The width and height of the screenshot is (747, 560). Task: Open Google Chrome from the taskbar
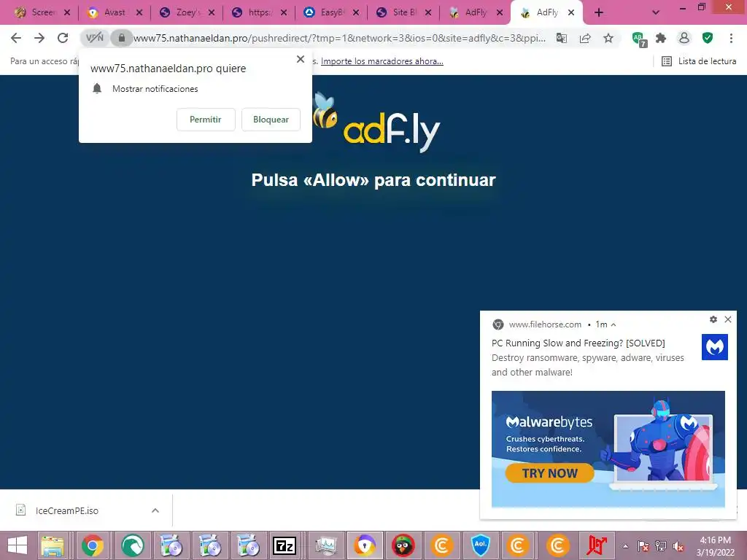pyautogui.click(x=93, y=545)
